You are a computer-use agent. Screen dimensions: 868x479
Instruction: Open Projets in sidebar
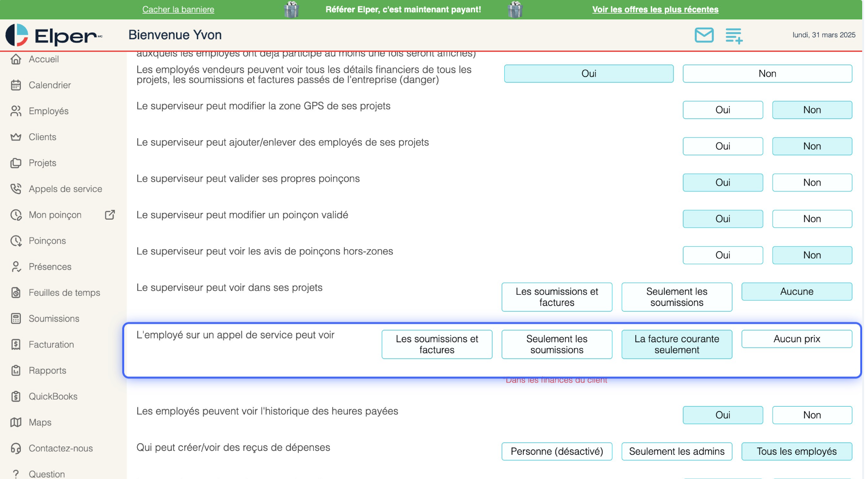pyautogui.click(x=42, y=163)
